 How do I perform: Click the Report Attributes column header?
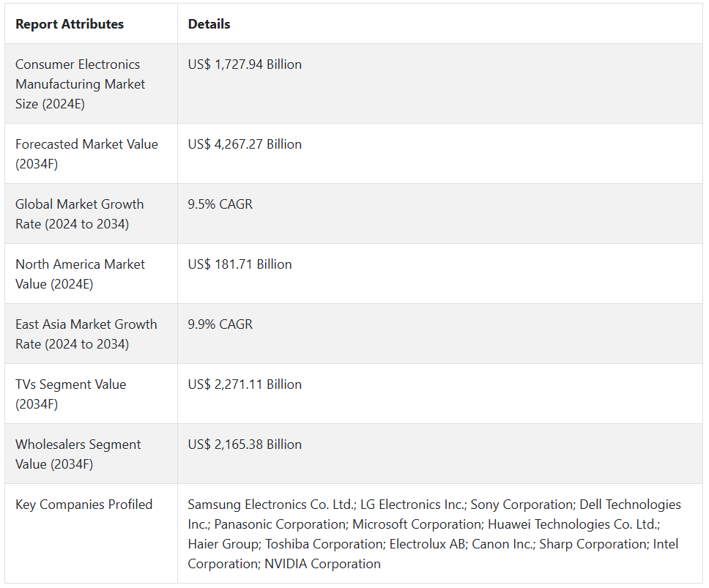(70, 24)
